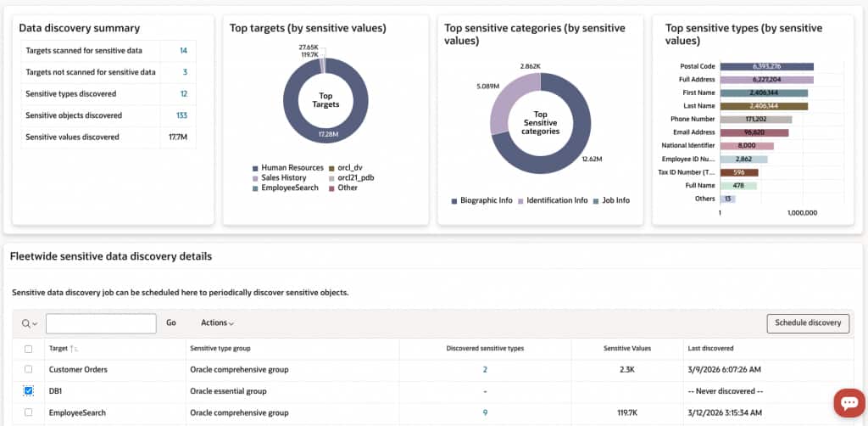Click the Schedule discovery button
Image resolution: width=868 pixels, height=426 pixels.
coord(808,323)
